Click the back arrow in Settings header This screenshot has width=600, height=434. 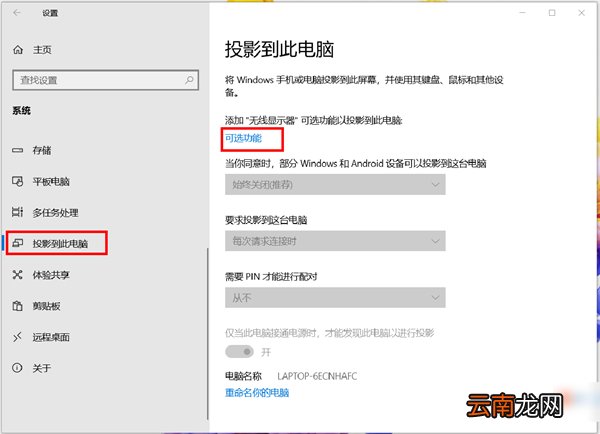(x=17, y=13)
